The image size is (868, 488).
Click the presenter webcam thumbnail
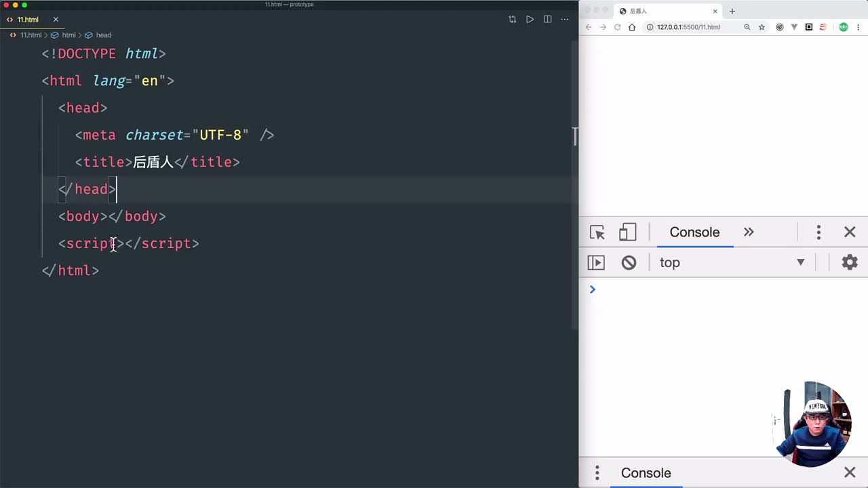[x=812, y=424]
